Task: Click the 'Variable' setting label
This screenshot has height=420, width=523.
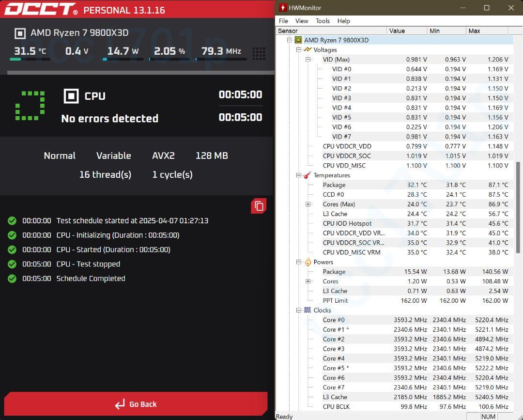Action: click(113, 156)
